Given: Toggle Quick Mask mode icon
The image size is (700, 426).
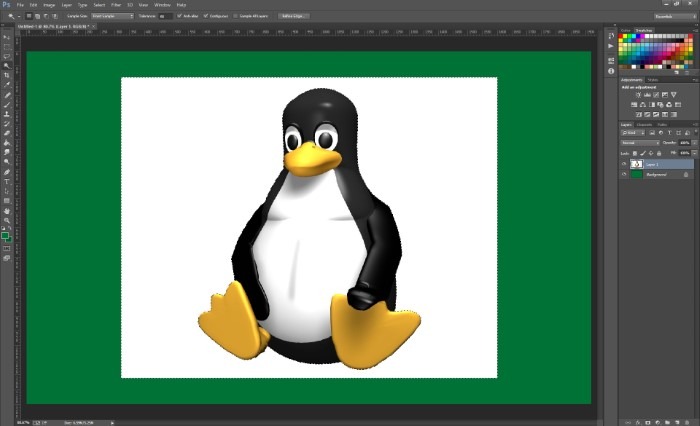Looking at the screenshot, I should tap(7, 249).
